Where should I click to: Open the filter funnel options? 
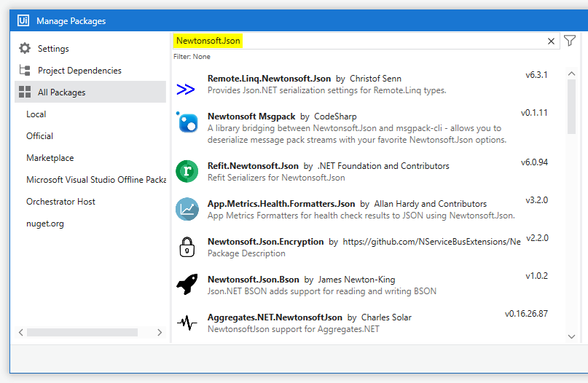click(x=570, y=41)
